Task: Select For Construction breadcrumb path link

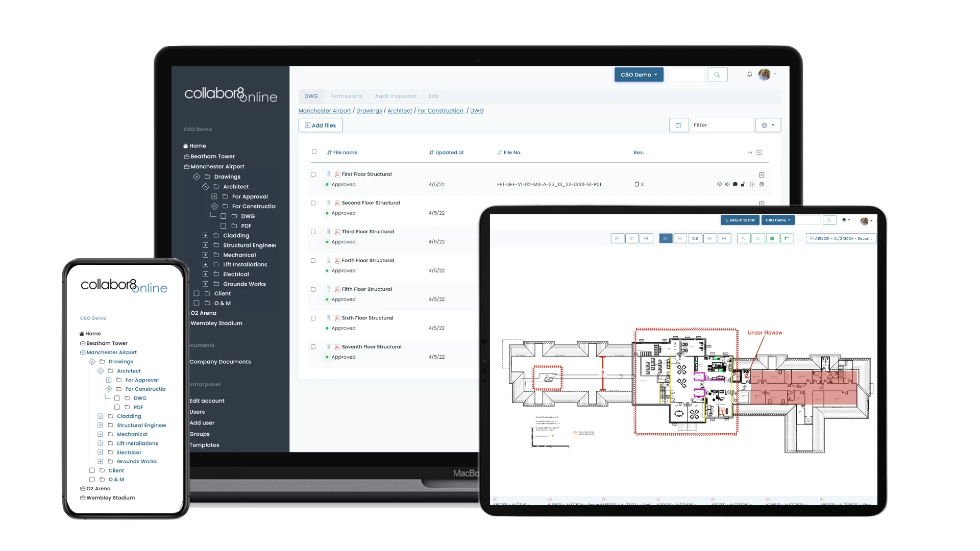Action: 441,110
